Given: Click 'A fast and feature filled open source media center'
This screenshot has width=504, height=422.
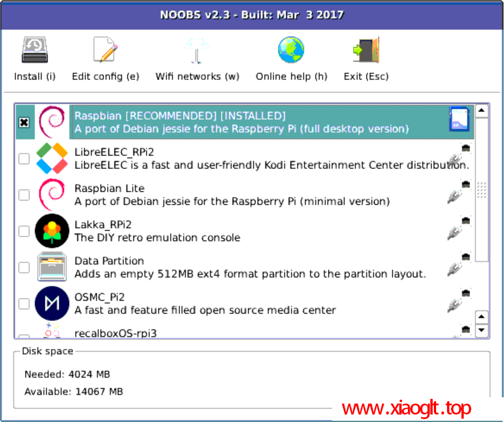Looking at the screenshot, I should click(x=205, y=310).
